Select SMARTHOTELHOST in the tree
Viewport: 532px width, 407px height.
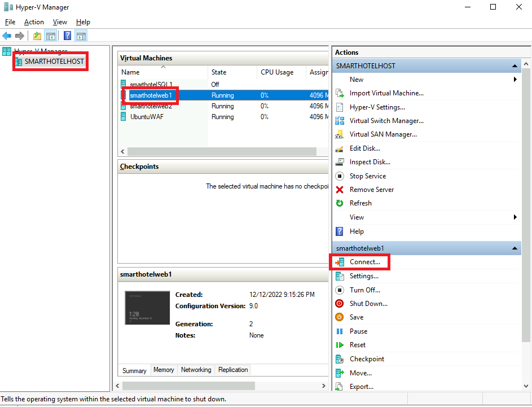pos(54,62)
